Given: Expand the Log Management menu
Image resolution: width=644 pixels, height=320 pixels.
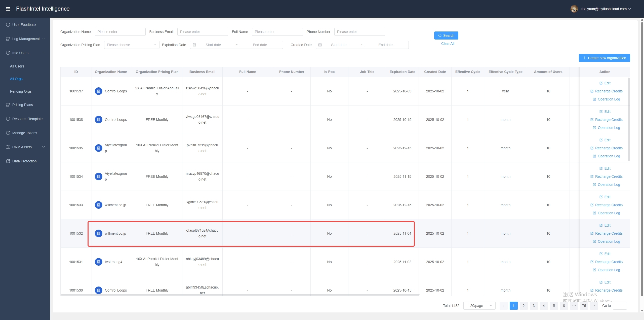Looking at the screenshot, I should point(26,39).
